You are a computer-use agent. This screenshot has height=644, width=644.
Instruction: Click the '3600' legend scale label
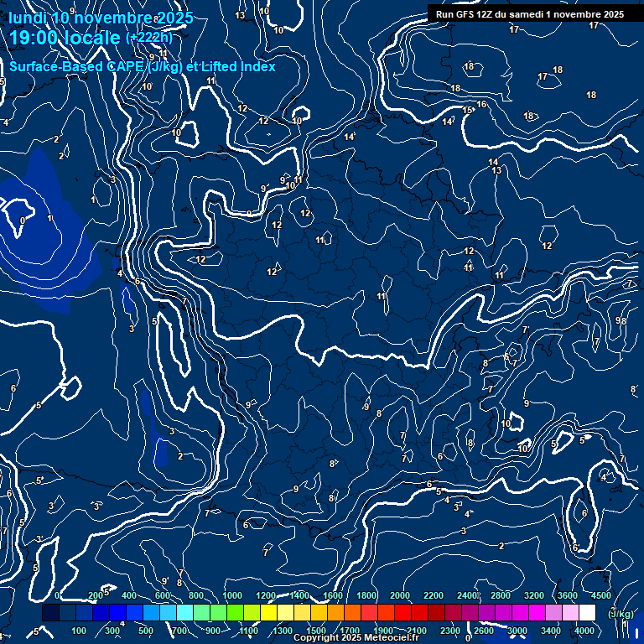click(x=568, y=595)
